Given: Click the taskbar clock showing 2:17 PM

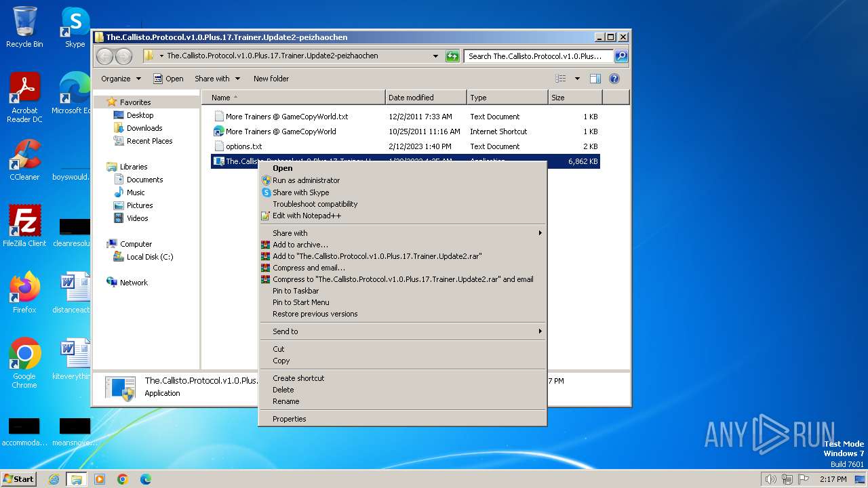Looking at the screenshot, I should [x=833, y=479].
